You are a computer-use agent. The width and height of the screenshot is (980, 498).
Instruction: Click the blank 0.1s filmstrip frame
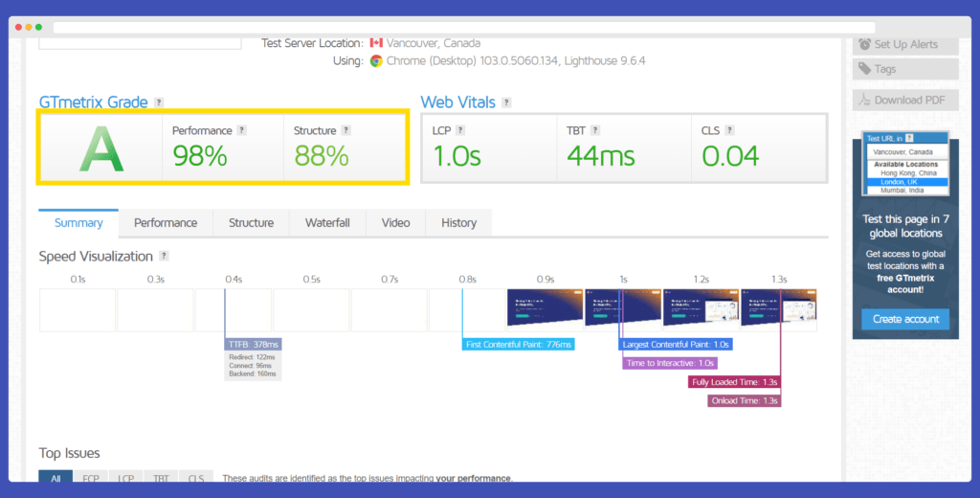click(78, 309)
